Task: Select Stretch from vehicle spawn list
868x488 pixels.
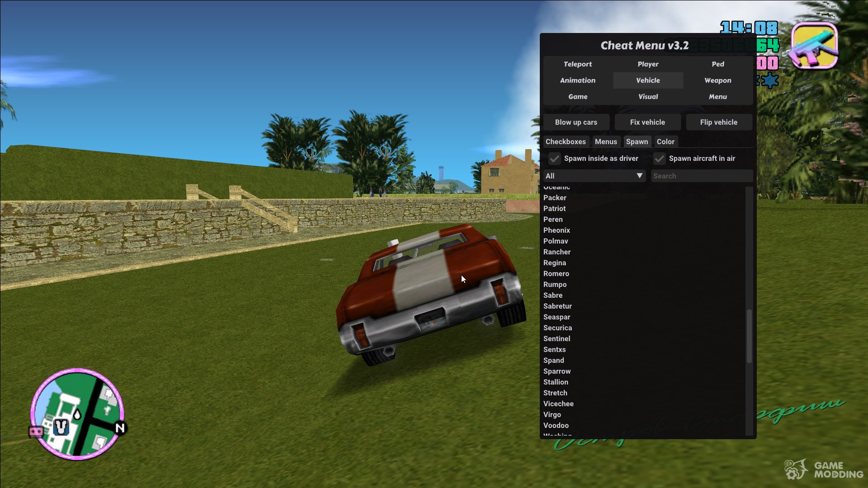Action: [555, 392]
